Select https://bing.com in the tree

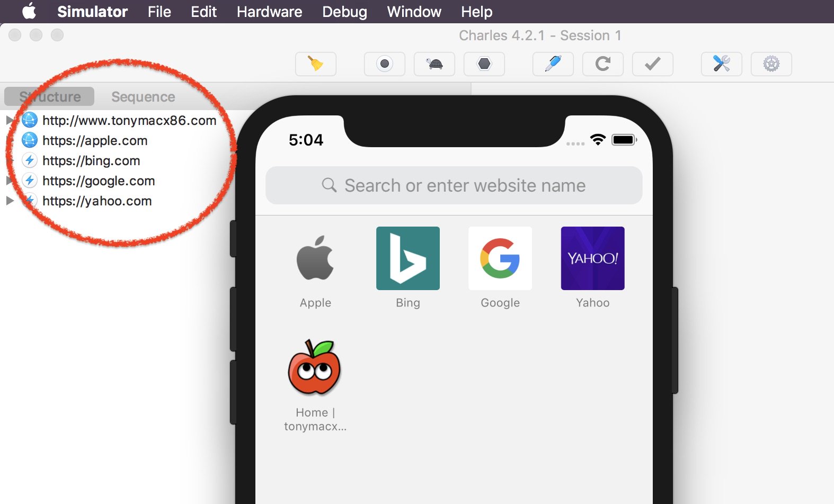91,161
